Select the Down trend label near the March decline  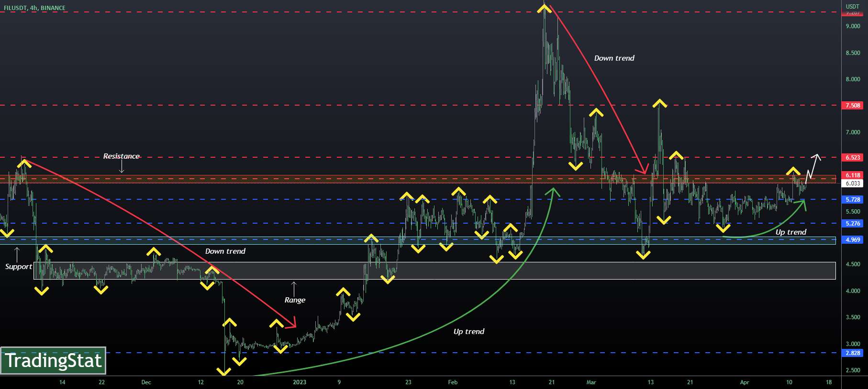tap(614, 58)
